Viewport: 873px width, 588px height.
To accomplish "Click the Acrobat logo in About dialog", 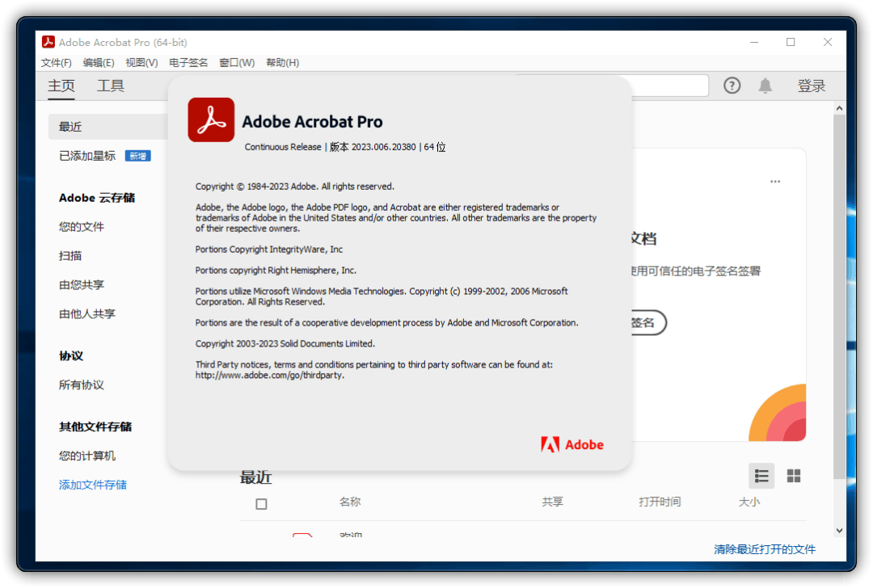I will click(x=211, y=120).
